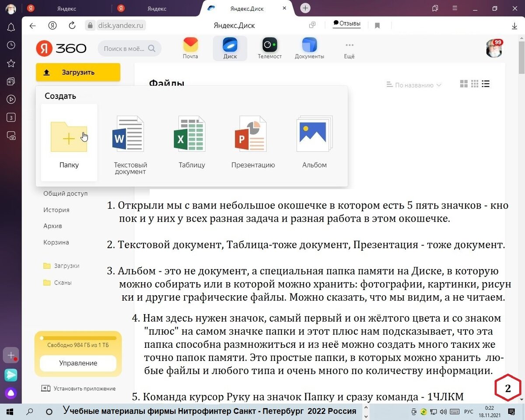This screenshot has width=525, height=420.
Task: Click the free storage progress bar
Action: pyautogui.click(x=78, y=338)
